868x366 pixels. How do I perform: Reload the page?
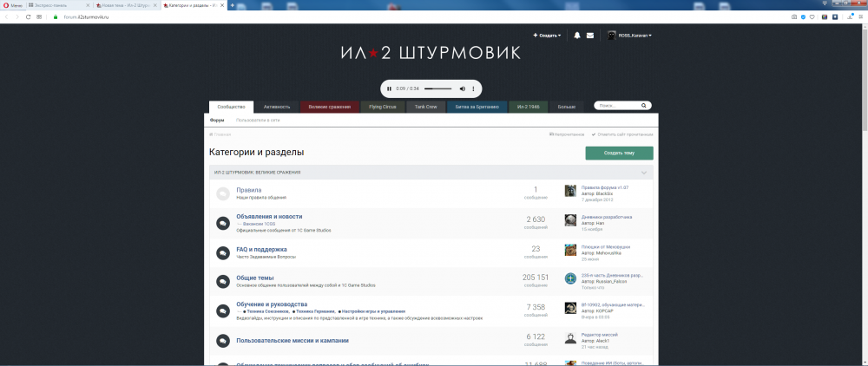click(29, 17)
